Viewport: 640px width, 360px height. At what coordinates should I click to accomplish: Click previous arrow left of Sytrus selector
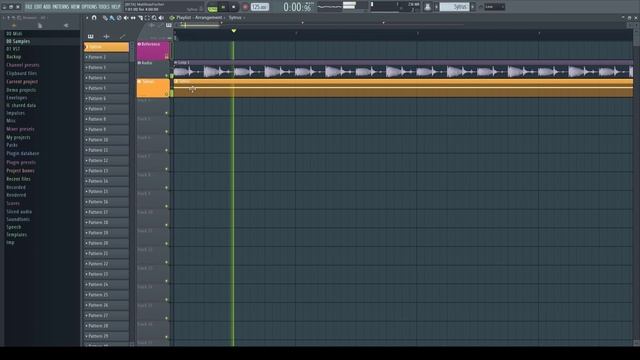[x=436, y=7]
